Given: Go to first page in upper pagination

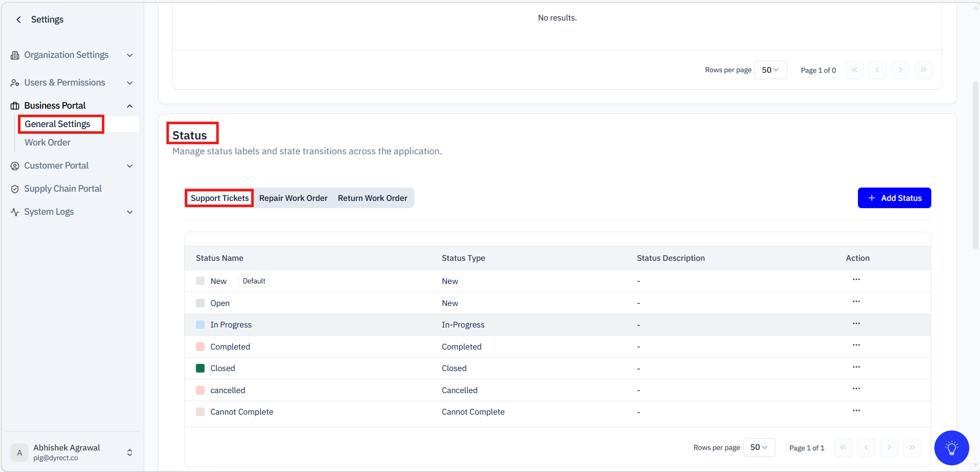Looking at the screenshot, I should point(854,70).
